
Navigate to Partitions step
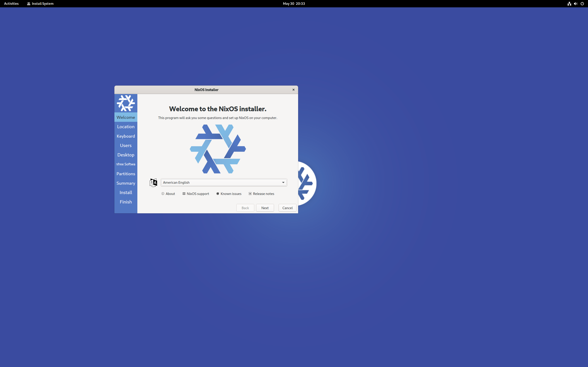[x=126, y=173]
